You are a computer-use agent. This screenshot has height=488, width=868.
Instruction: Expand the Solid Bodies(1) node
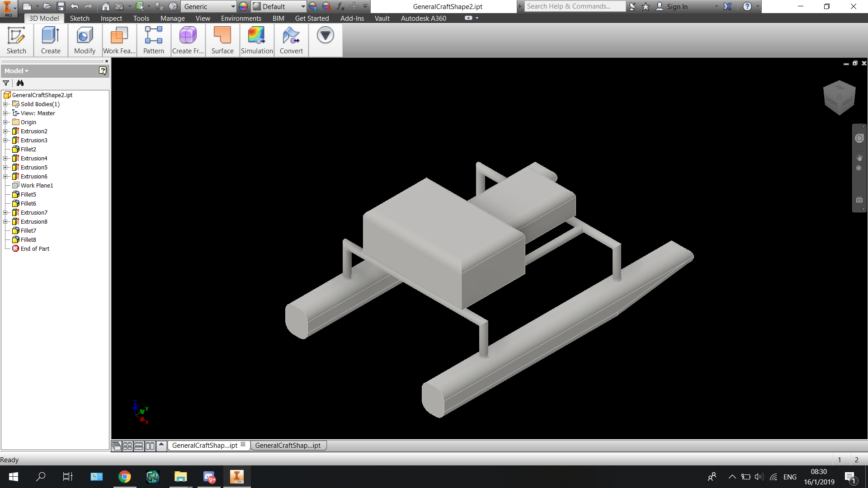point(5,104)
